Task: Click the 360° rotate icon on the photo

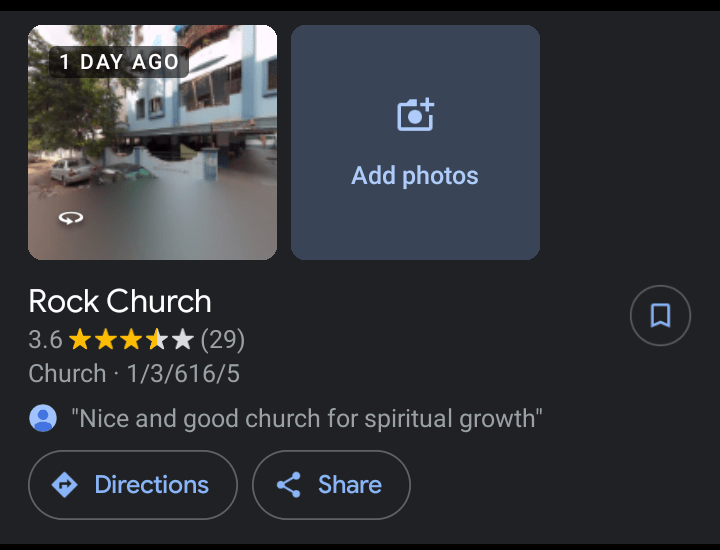Action: click(x=70, y=218)
